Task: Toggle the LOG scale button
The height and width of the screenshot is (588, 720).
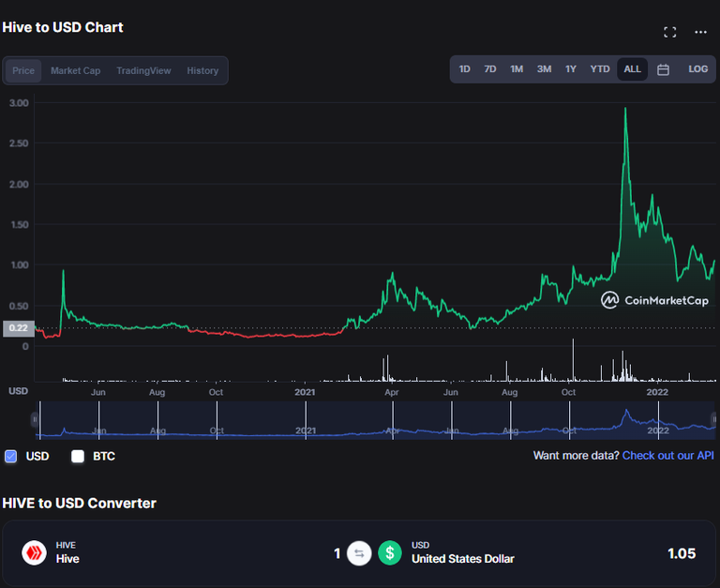Action: (697, 68)
